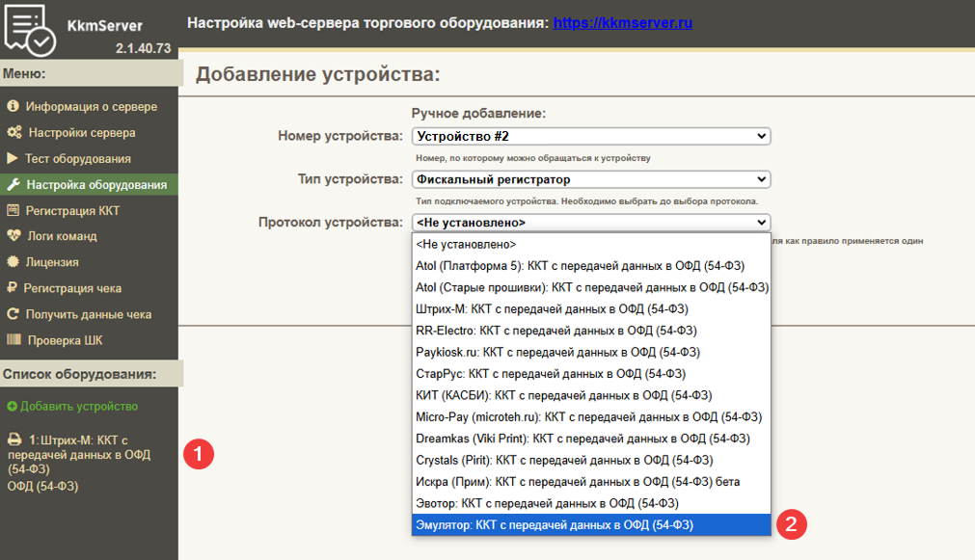Select Настройка оборудования menu item

pyautogui.click(x=89, y=185)
